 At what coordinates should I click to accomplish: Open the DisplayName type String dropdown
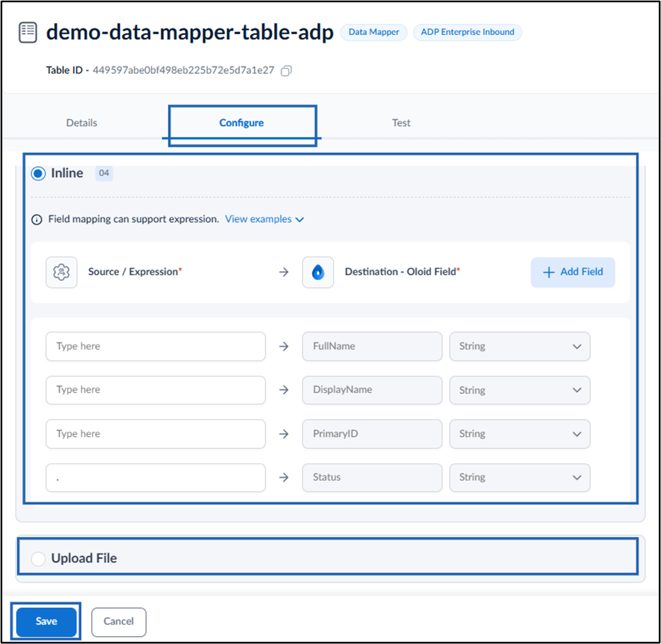(520, 390)
